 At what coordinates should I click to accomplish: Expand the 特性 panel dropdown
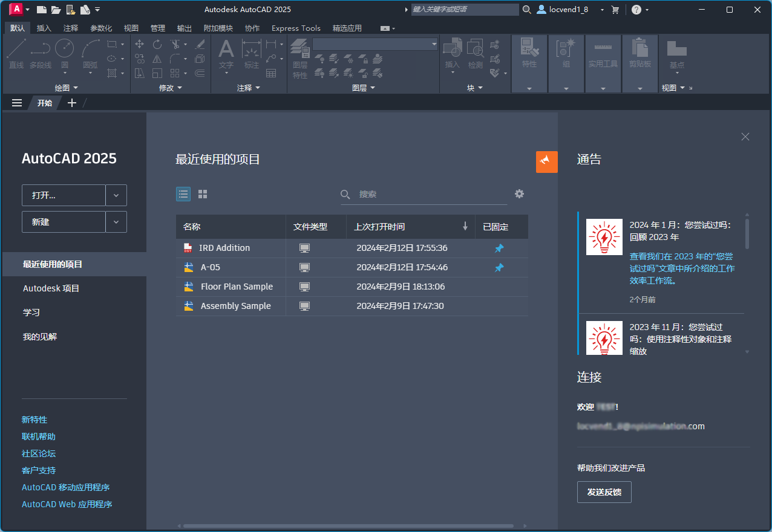click(529, 88)
